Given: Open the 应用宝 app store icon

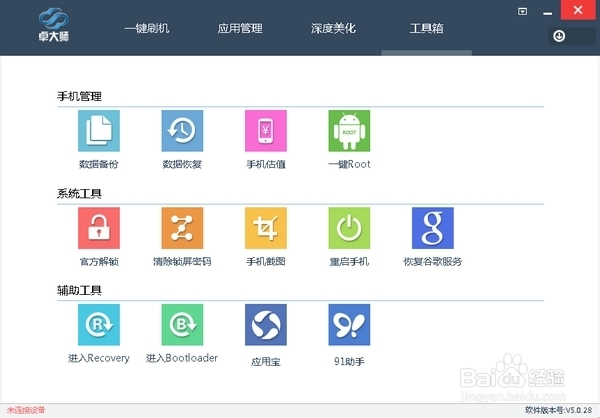Looking at the screenshot, I should (266, 325).
